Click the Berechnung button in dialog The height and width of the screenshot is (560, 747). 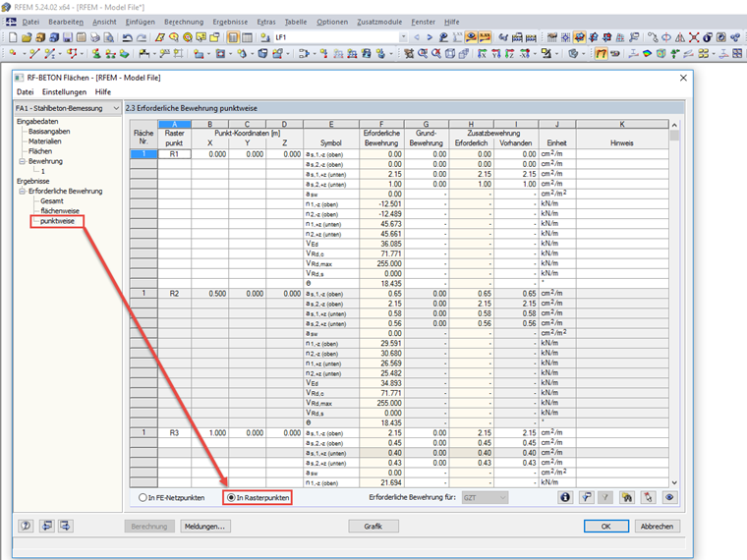coord(149,527)
